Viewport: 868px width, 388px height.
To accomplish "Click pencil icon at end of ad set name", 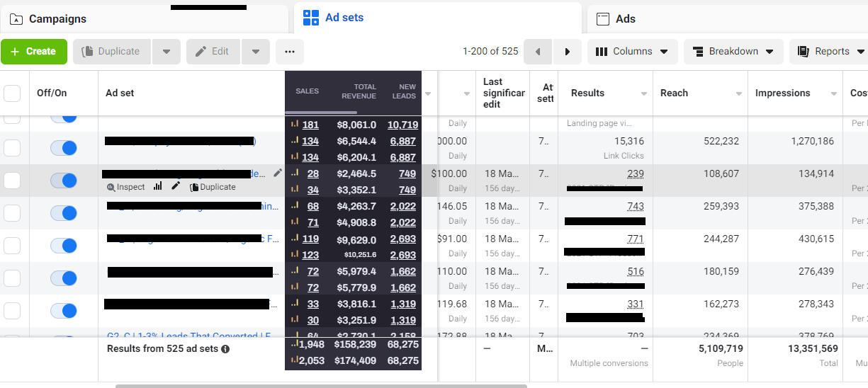I will [x=277, y=173].
